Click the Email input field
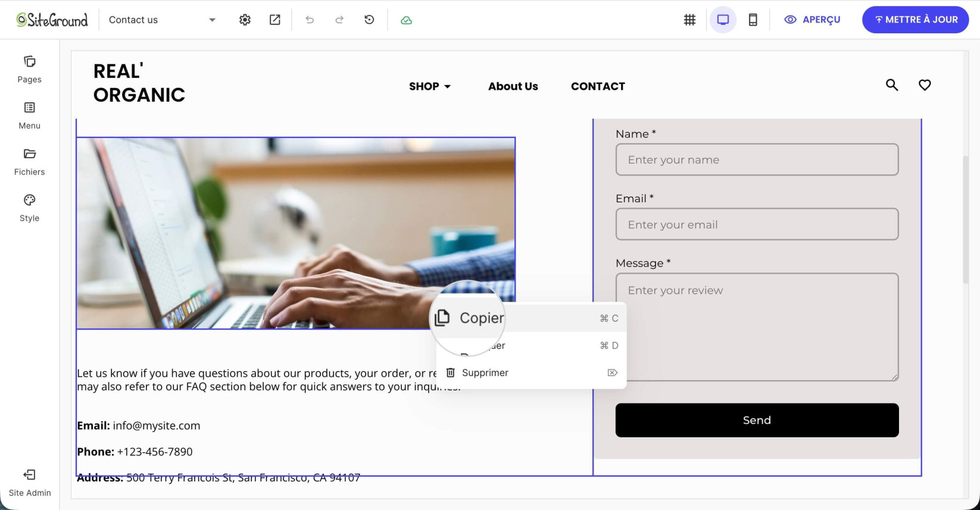Screen dimensions: 980x510 757,224
